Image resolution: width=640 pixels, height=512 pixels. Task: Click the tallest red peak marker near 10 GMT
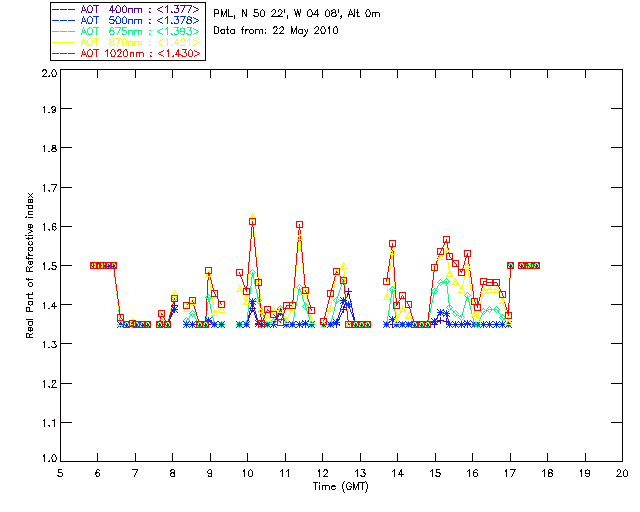point(253,222)
